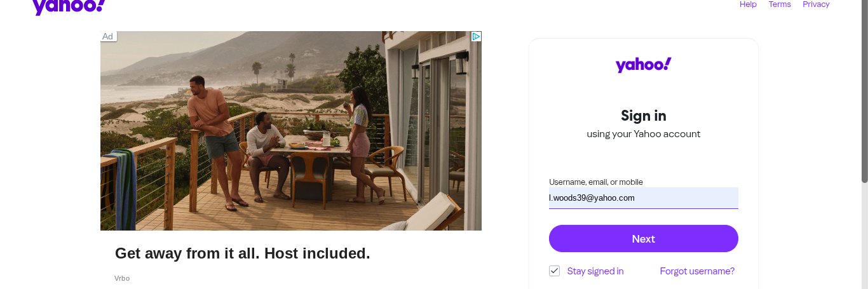Open the Help page link

[748, 4]
